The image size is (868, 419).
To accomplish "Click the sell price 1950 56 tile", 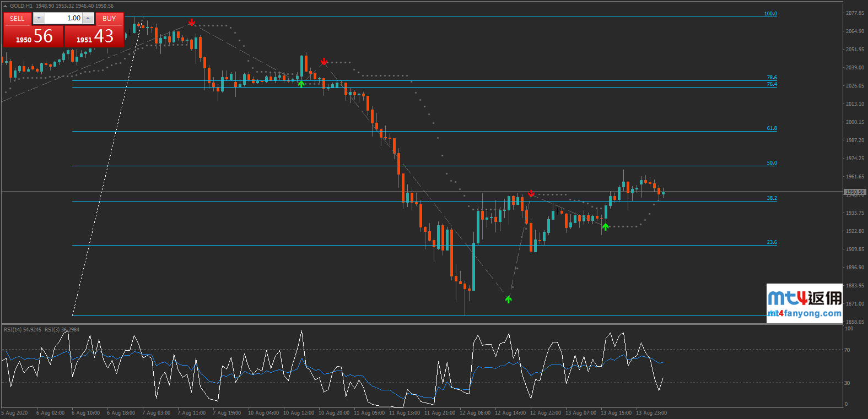I will click(x=33, y=37).
